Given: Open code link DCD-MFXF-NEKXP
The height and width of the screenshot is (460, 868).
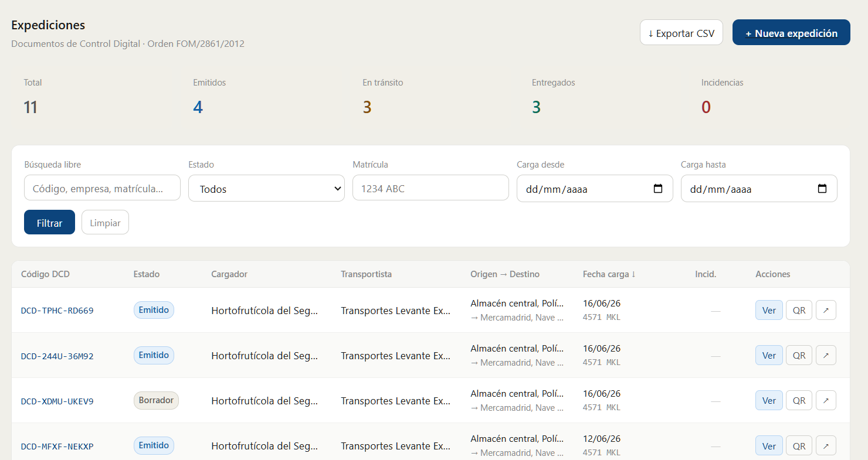Looking at the screenshot, I should click(x=57, y=446).
